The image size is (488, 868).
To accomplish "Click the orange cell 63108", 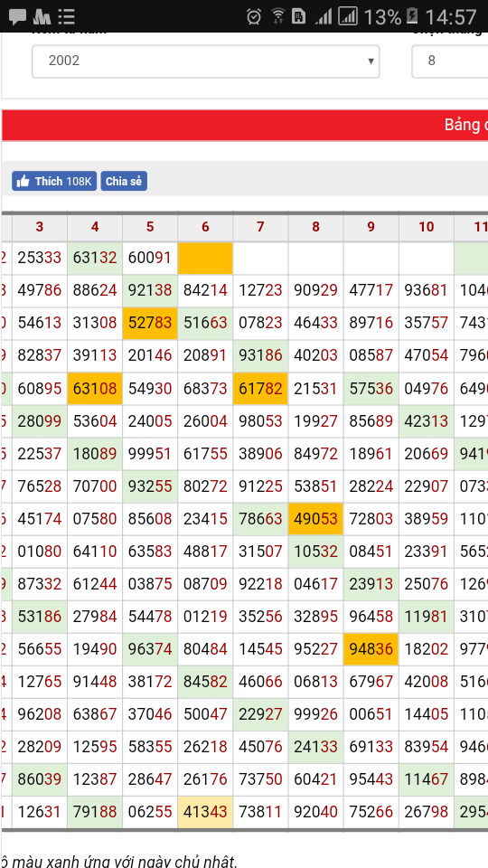I will 95,388.
